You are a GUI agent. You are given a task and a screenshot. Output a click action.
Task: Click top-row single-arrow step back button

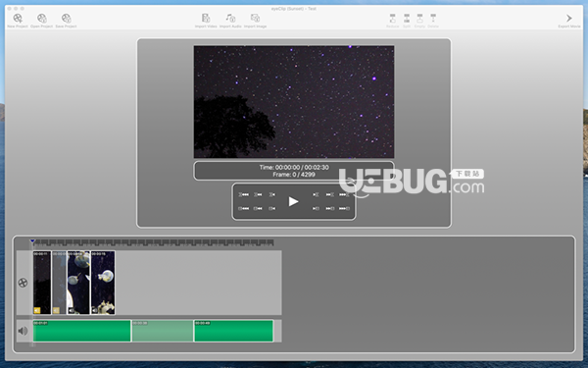coord(271,194)
